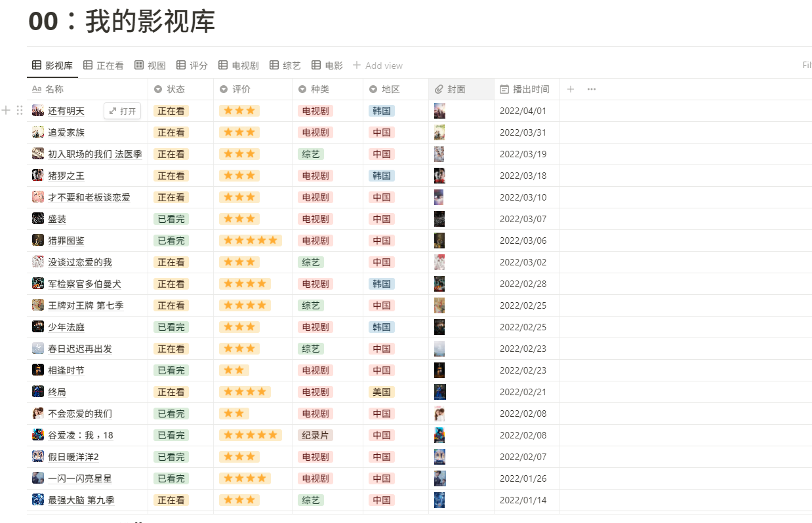Open the two-star rating for 相逢时节
The image size is (812, 523).
pos(234,370)
